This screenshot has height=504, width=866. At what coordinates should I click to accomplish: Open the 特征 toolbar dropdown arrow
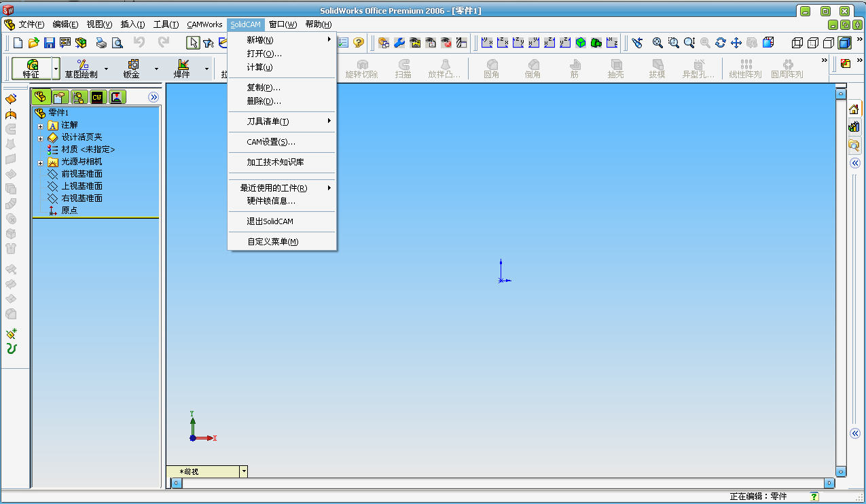(x=55, y=69)
